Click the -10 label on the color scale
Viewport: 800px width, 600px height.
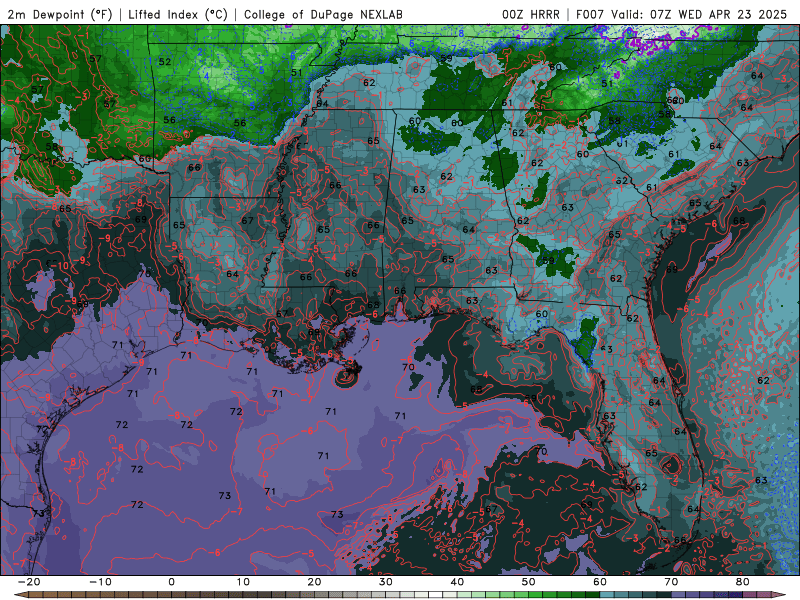click(x=100, y=582)
